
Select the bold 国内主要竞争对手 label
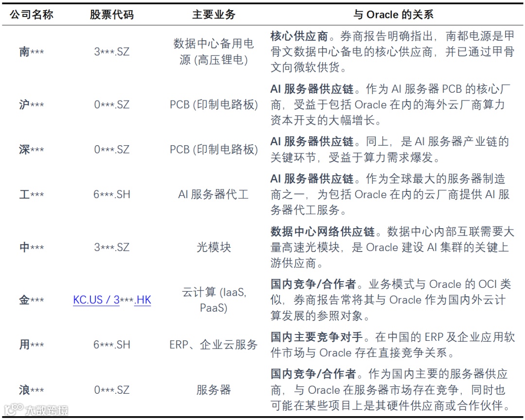[317, 337]
